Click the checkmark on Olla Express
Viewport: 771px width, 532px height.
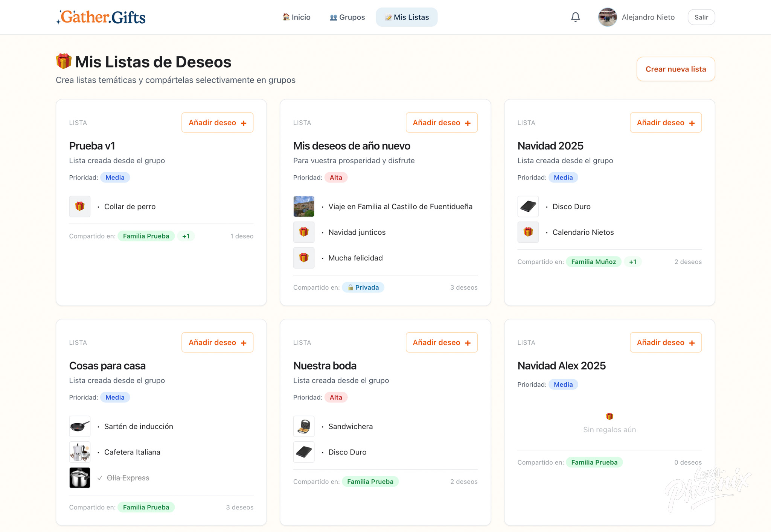(100, 478)
